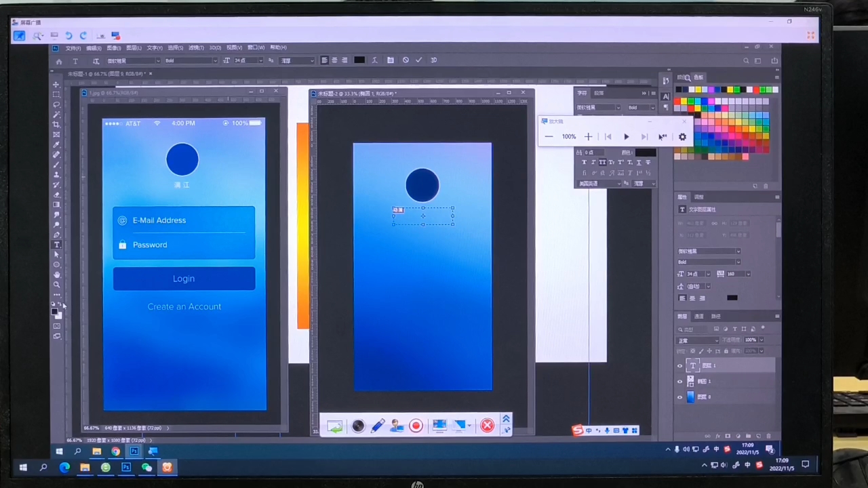Open language dropdown in Character panel

coord(599,184)
